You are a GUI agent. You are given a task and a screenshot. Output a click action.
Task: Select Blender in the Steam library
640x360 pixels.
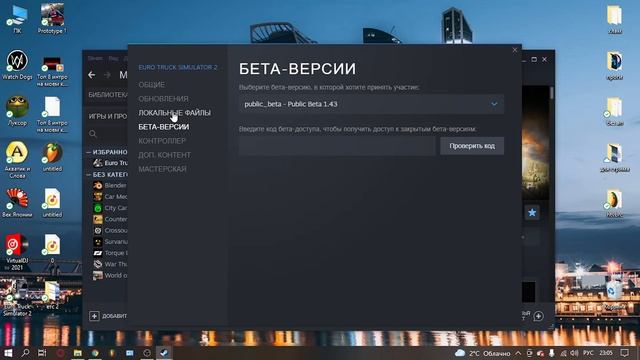110,185
